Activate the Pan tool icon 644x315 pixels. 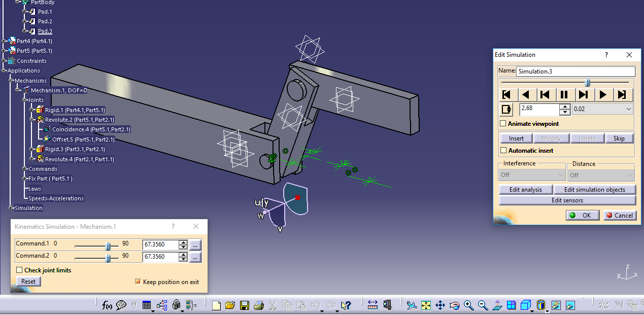440,305
